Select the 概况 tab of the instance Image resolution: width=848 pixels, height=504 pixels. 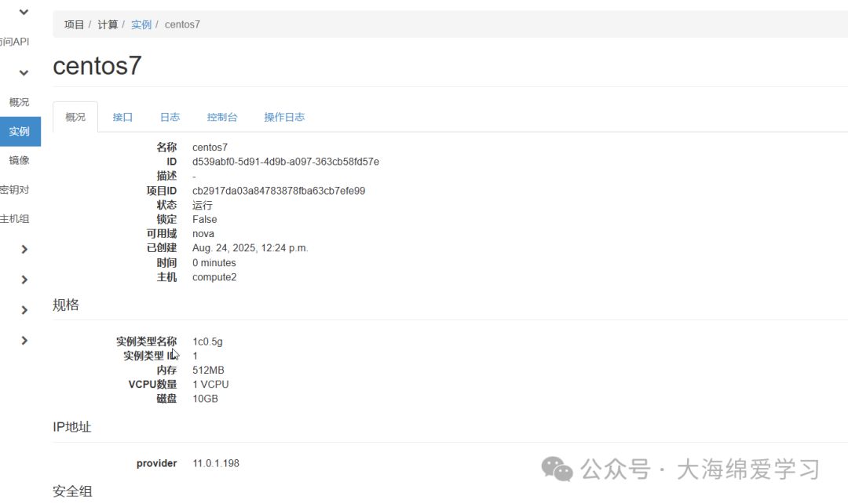coord(75,116)
